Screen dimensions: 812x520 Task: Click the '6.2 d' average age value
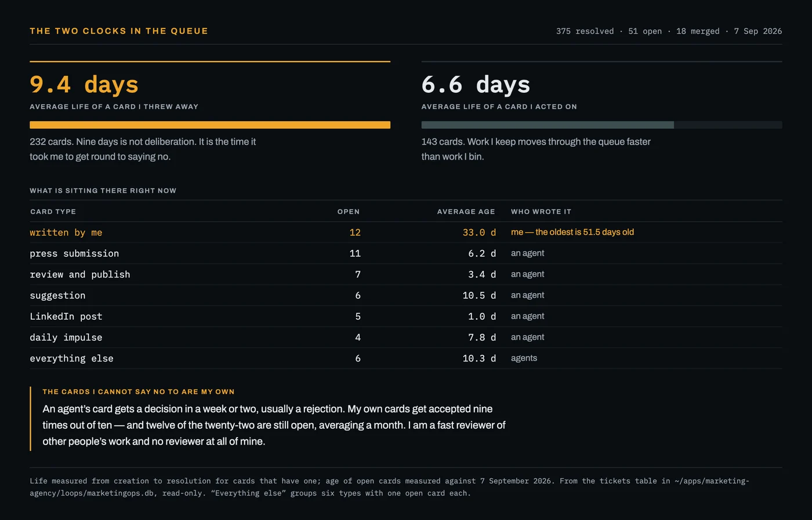(482, 254)
